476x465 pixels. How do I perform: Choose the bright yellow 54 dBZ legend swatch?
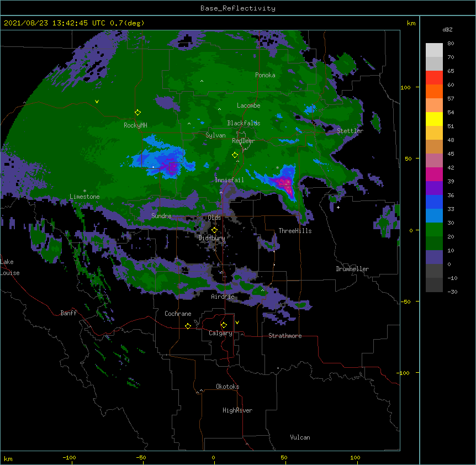click(x=434, y=119)
